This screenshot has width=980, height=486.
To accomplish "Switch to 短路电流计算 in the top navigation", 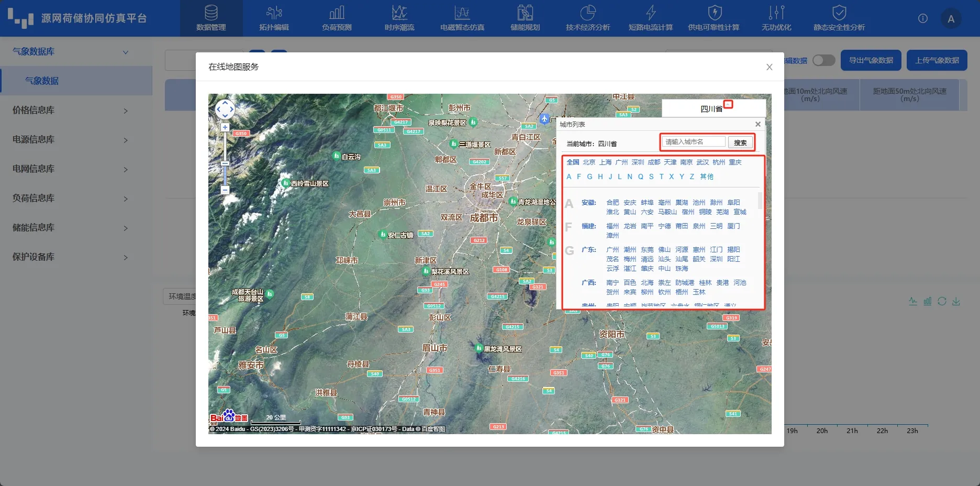I will (x=651, y=18).
